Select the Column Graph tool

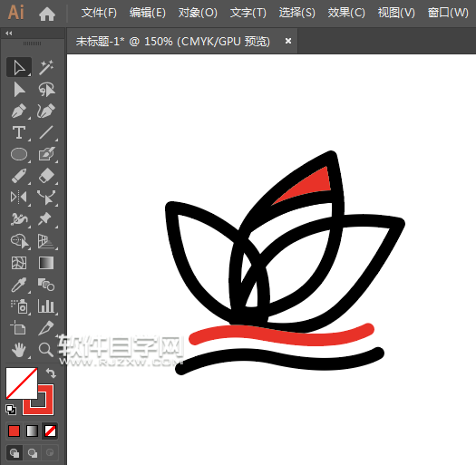coord(46,306)
